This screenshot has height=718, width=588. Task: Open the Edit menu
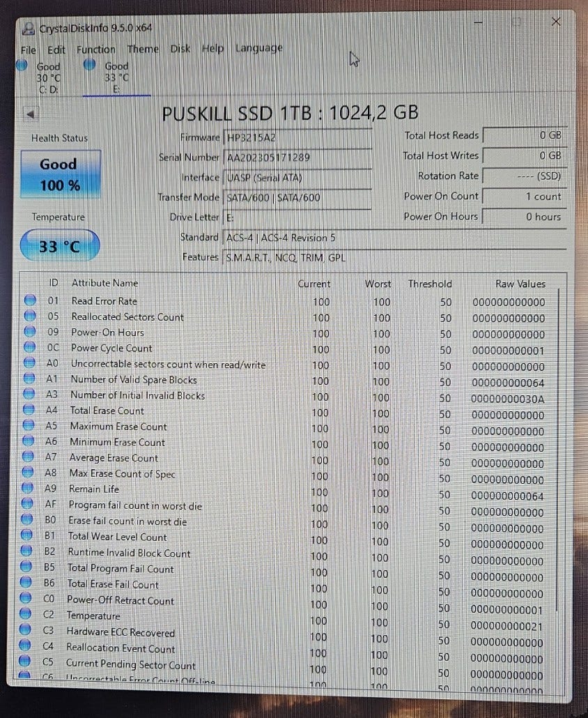[56, 49]
